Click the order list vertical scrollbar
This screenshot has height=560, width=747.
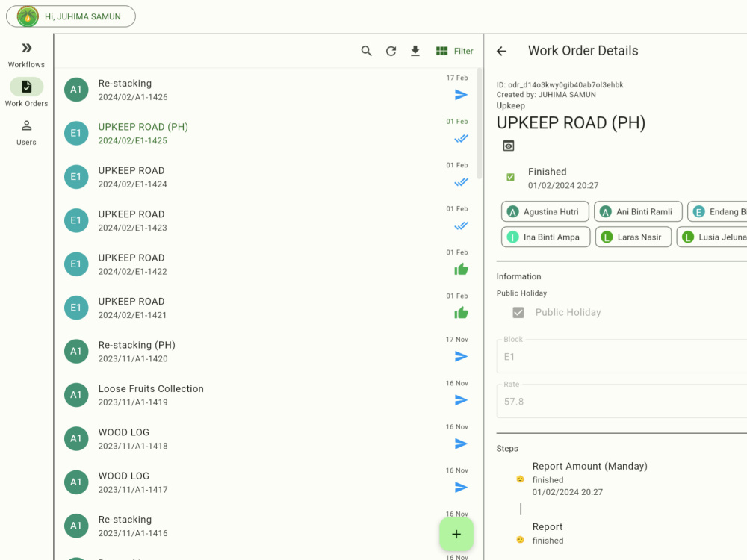click(x=480, y=124)
